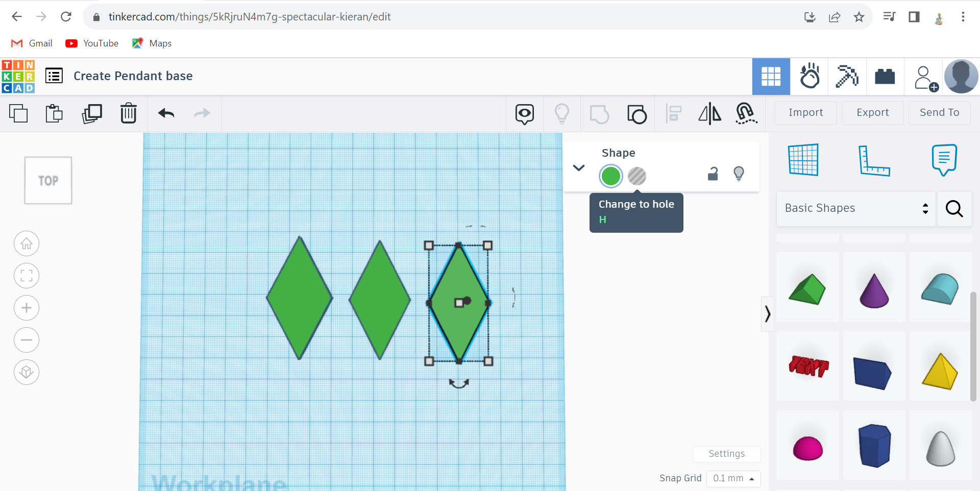Open the Bricks mode icon
Image resolution: width=980 pixels, height=491 pixels.
[x=885, y=77]
